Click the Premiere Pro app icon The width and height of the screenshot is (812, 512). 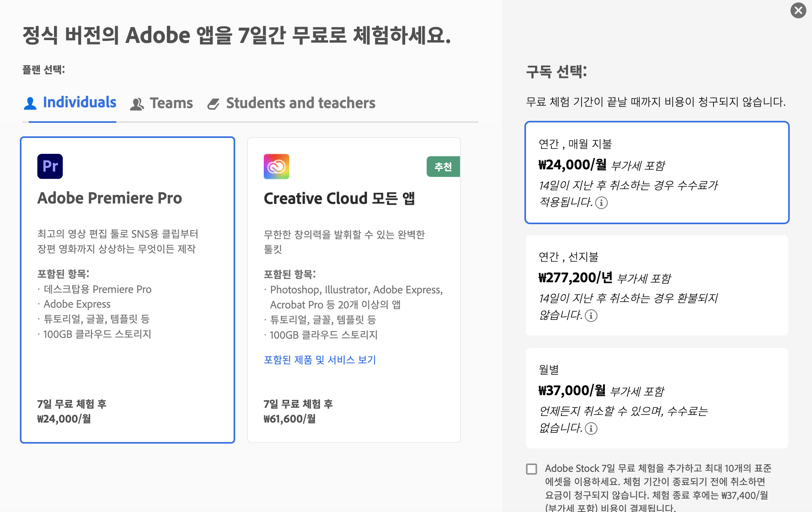(50, 166)
